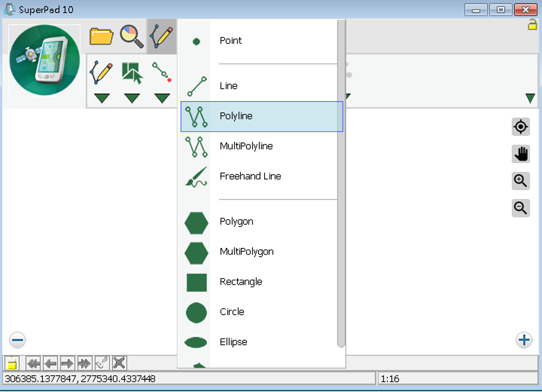This screenshot has width=542, height=392.
Task: Toggle the yellow lock icon at top right
Action: point(533,25)
